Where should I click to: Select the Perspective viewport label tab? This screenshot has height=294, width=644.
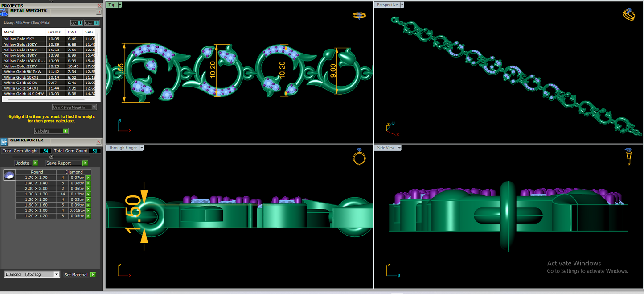(387, 5)
